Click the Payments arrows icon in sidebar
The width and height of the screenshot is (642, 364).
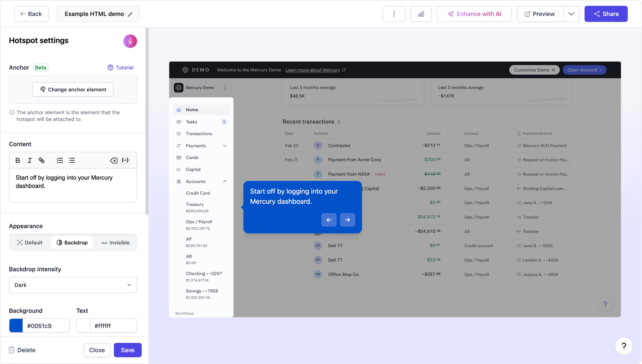click(179, 146)
